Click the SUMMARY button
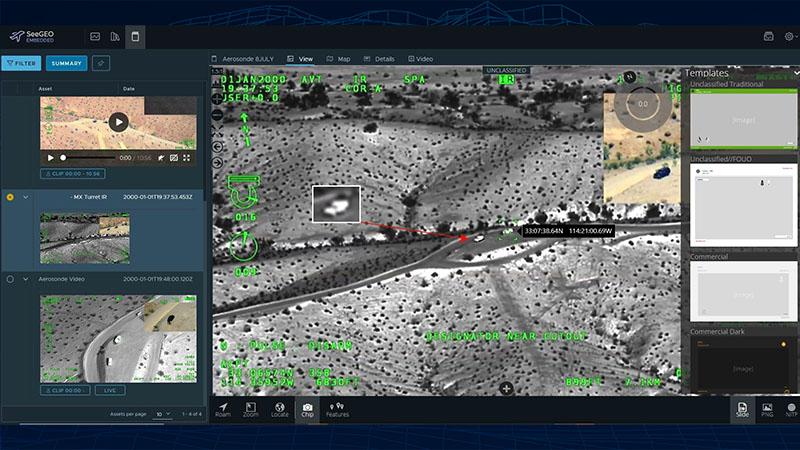Image resolution: width=800 pixels, height=450 pixels. [66, 63]
